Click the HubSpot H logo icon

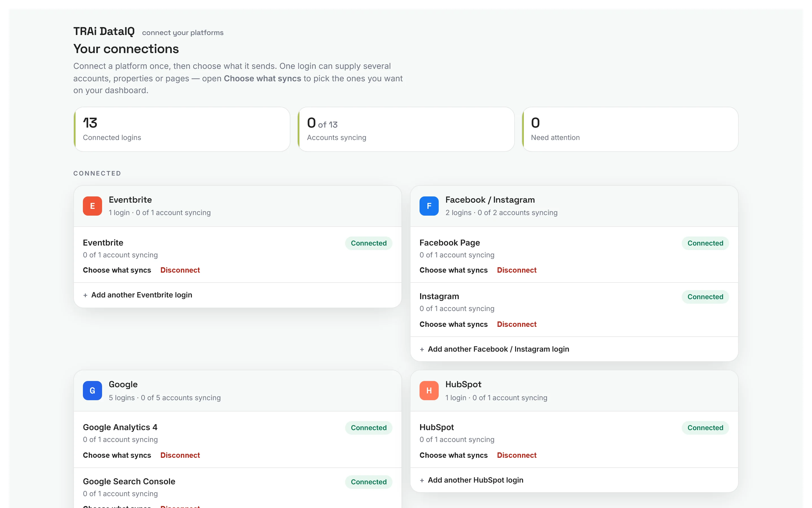point(429,390)
